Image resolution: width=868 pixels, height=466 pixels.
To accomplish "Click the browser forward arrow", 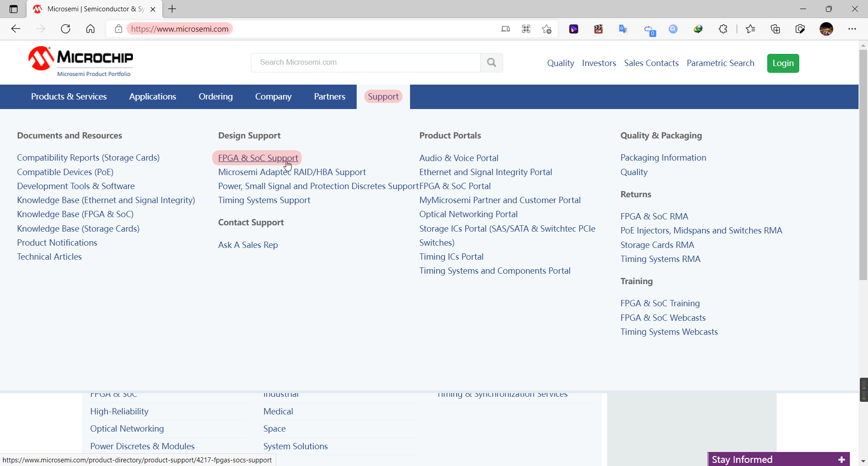I will 41,29.
